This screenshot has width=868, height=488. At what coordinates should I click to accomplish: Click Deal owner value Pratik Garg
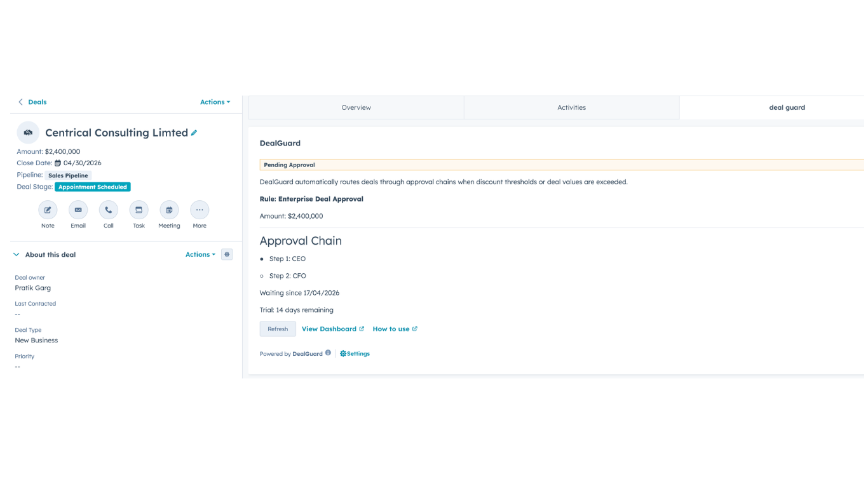pyautogui.click(x=33, y=288)
